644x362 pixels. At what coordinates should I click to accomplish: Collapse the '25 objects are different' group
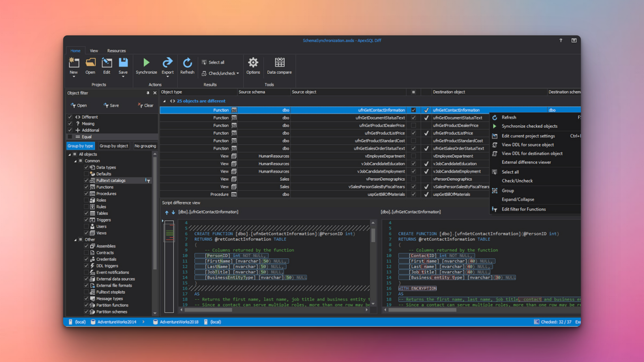click(x=164, y=101)
